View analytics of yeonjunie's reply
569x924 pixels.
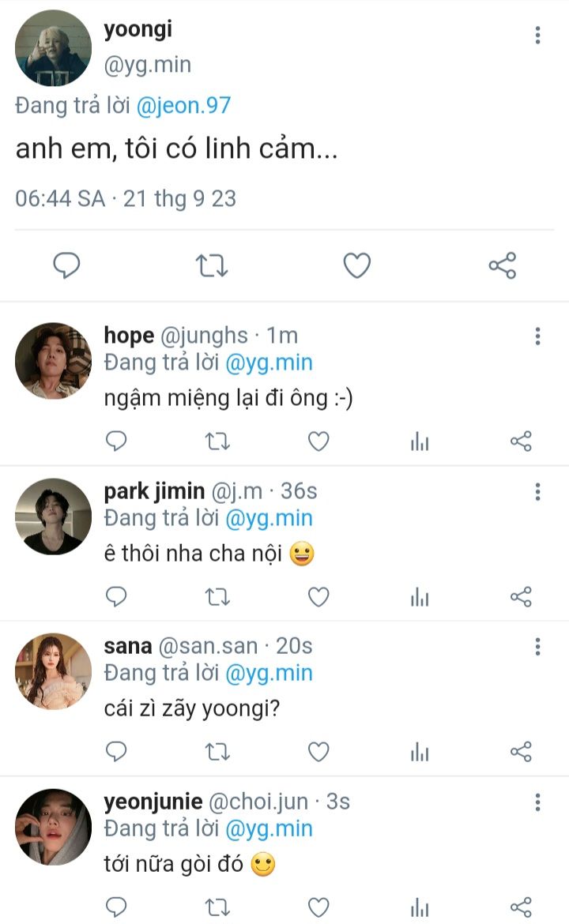(420, 907)
